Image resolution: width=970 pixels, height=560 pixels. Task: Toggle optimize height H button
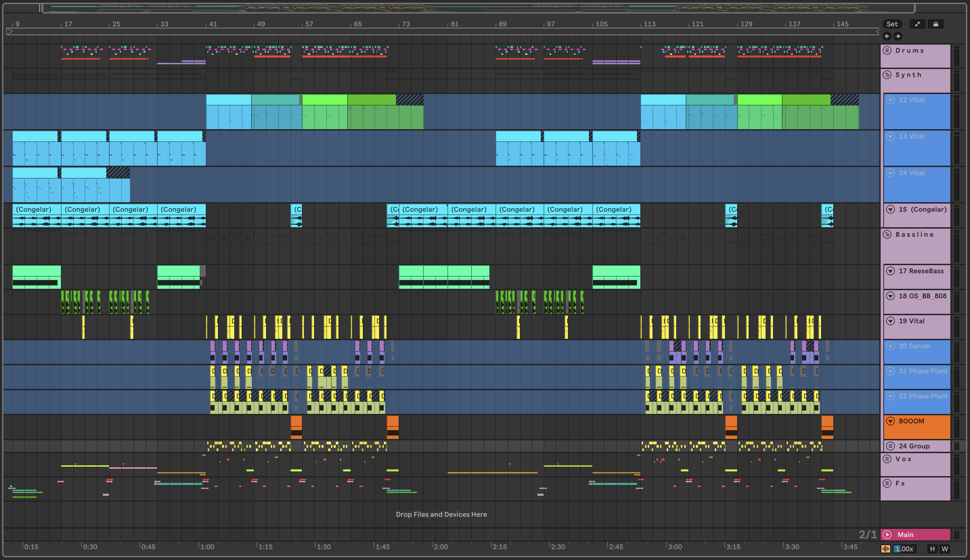tap(932, 549)
